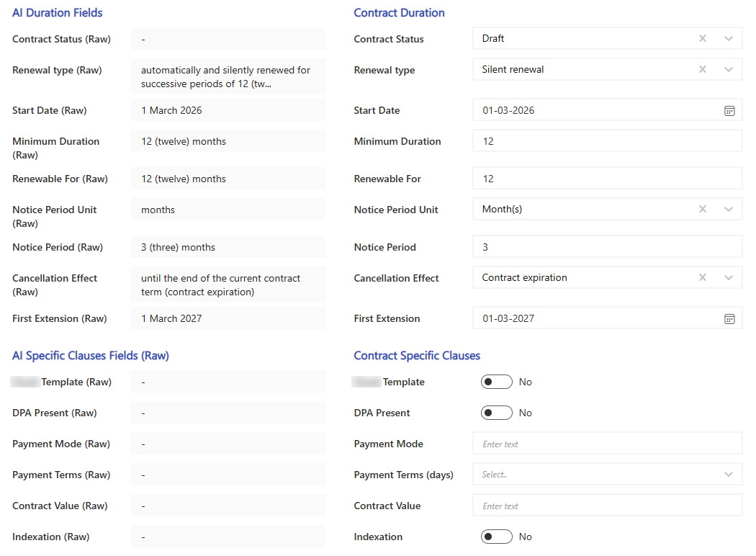Click the Template (Raw) value field

click(x=228, y=382)
